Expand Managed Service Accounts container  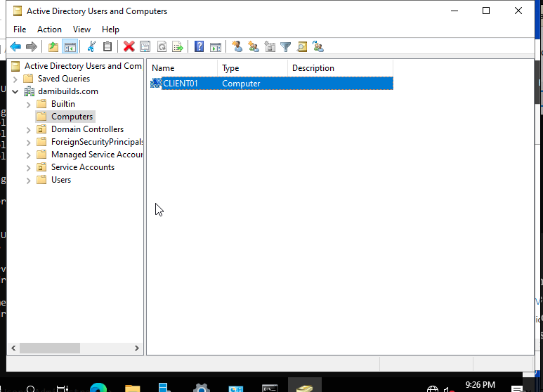(28, 155)
